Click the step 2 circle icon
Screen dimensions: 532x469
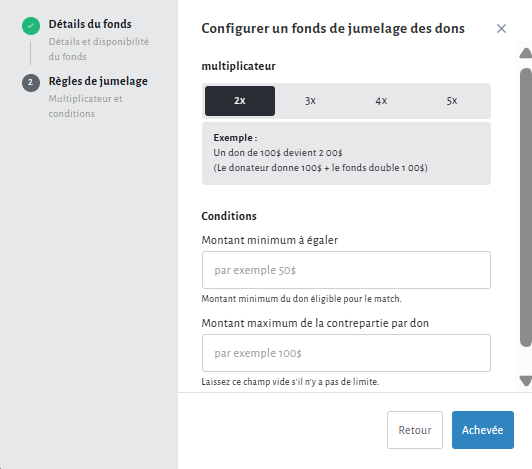click(31, 83)
